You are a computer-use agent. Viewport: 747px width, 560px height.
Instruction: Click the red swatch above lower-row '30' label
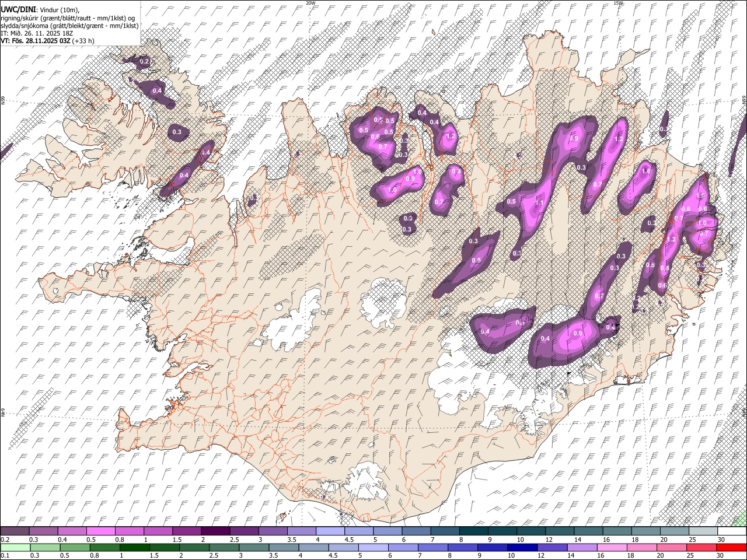(732, 547)
